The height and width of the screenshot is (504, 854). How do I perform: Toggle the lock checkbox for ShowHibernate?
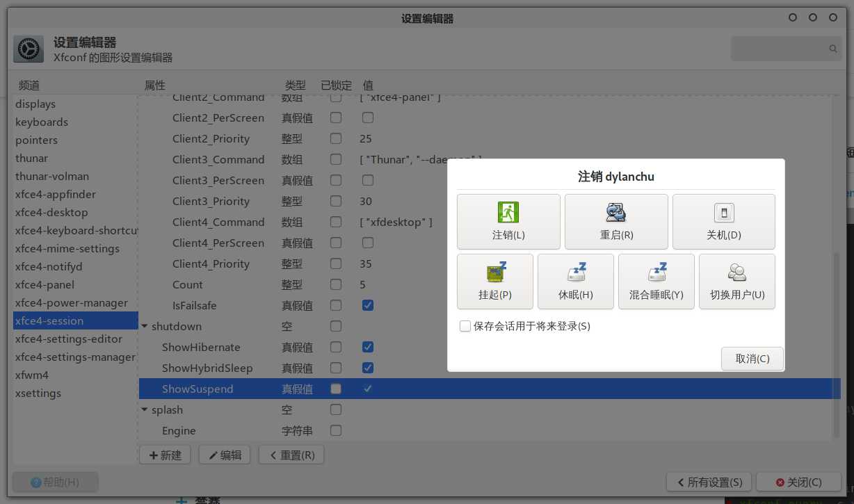[x=336, y=347]
